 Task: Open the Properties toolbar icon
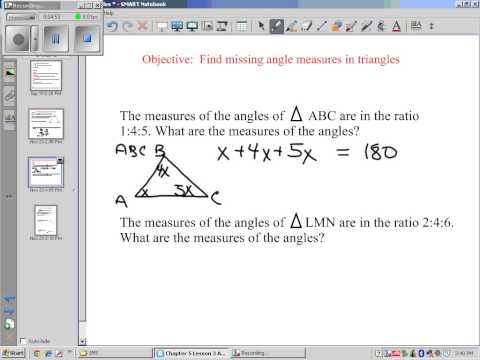(x=416, y=26)
